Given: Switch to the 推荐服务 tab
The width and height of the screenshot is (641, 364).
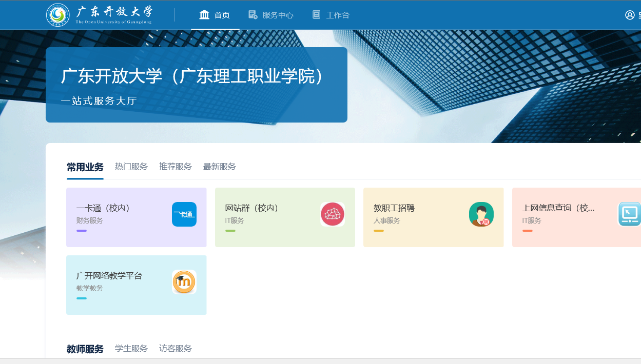Looking at the screenshot, I should (176, 167).
